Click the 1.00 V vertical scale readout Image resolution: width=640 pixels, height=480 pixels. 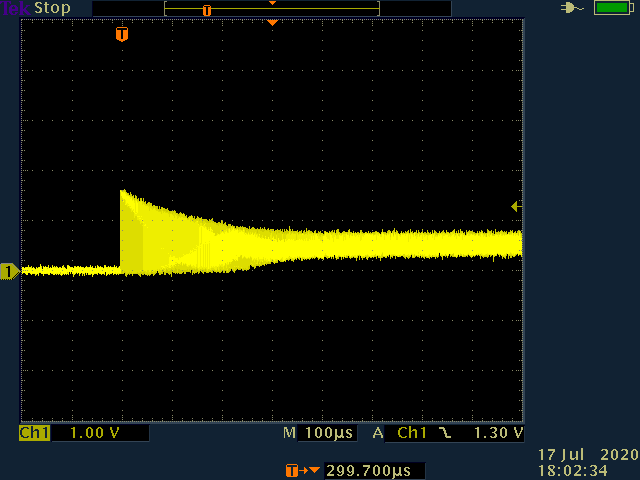[x=95, y=433]
